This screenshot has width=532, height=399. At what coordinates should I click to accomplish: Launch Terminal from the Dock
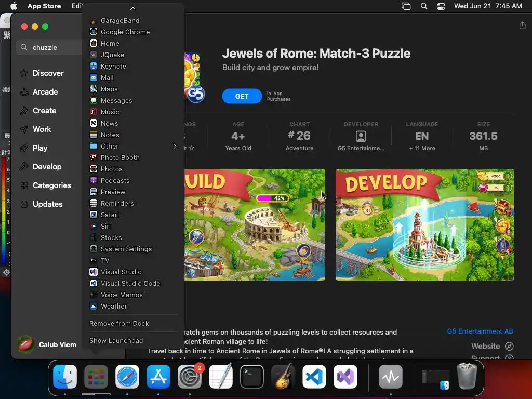pyautogui.click(x=252, y=376)
